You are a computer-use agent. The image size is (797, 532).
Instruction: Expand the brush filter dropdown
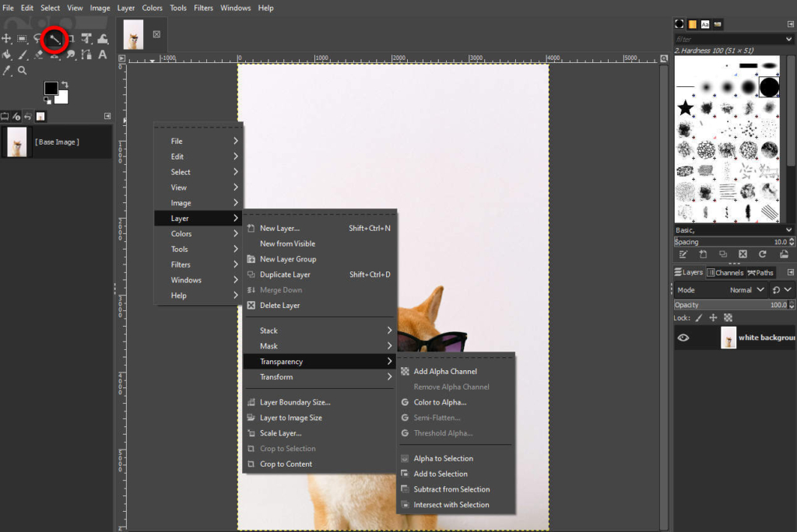(788, 39)
